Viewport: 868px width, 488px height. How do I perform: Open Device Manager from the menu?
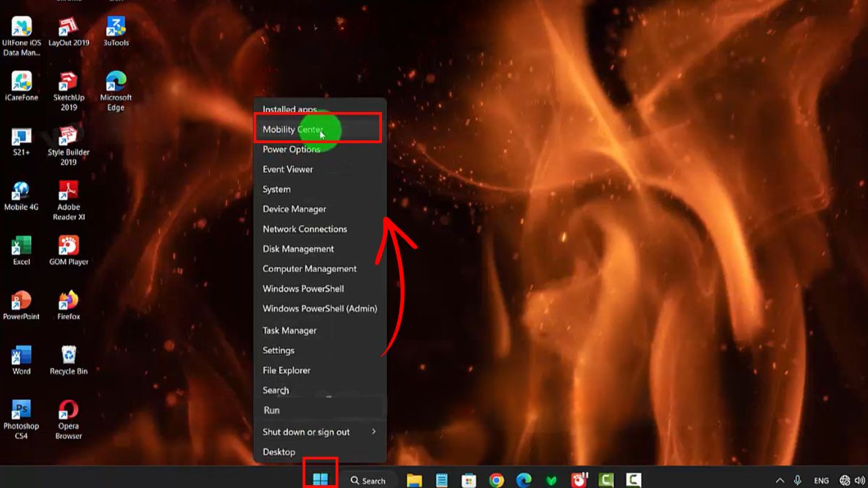320,209
